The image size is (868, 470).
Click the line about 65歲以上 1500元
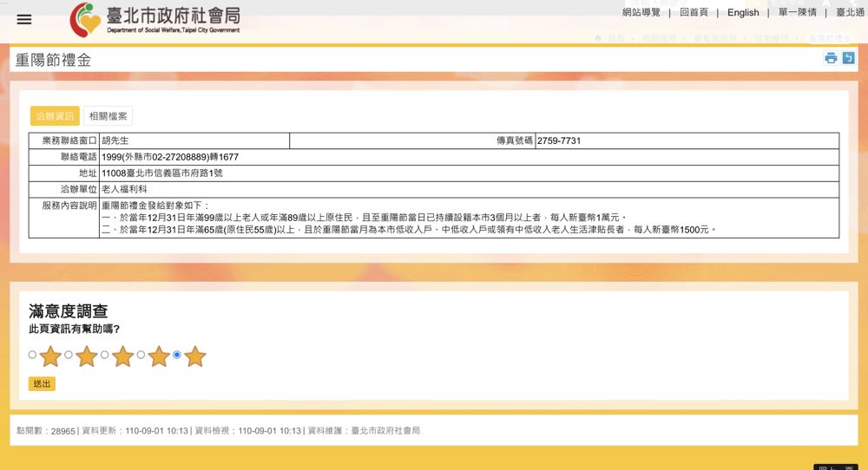[x=409, y=230]
